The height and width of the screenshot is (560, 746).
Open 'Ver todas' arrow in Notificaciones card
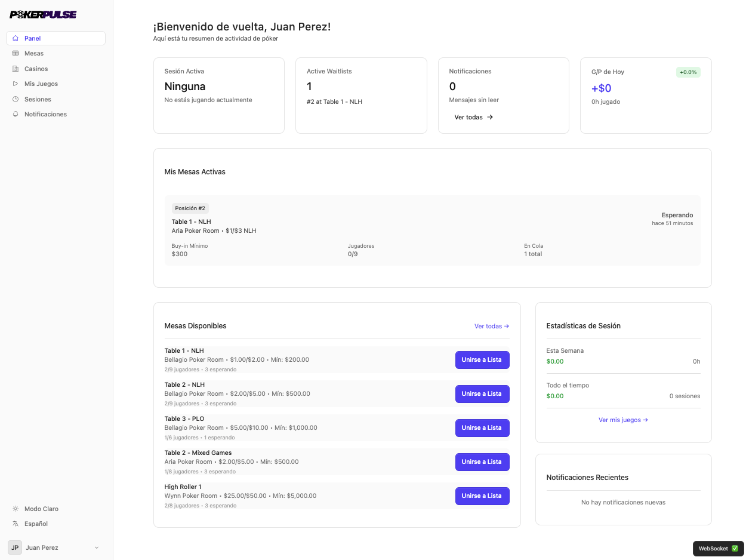click(473, 117)
